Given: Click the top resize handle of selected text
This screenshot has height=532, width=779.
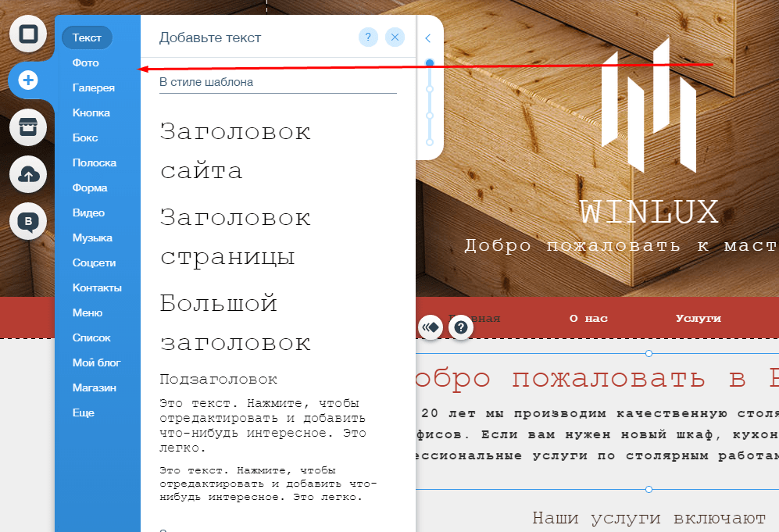Looking at the screenshot, I should coord(649,354).
